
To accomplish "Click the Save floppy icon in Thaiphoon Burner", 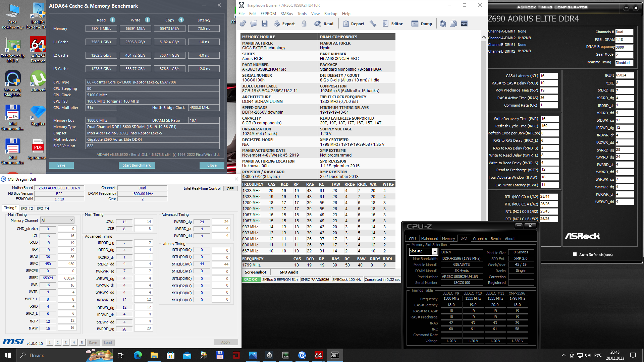I will [x=265, y=24].
